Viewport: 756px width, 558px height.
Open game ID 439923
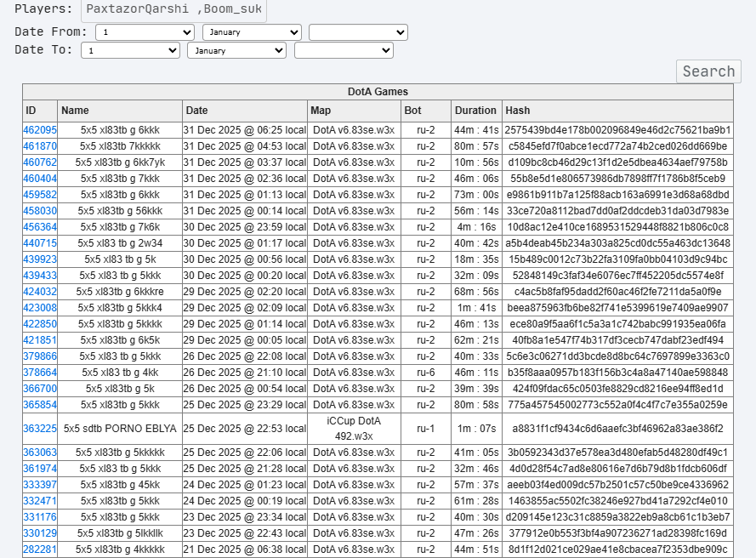(x=40, y=259)
